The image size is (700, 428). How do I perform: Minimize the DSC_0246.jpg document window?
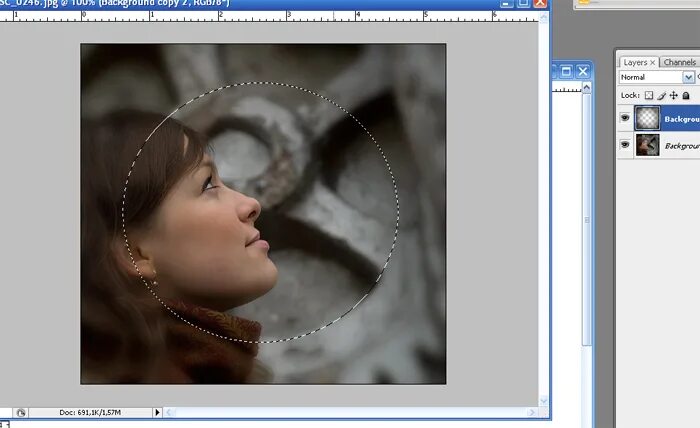tap(506, 3)
